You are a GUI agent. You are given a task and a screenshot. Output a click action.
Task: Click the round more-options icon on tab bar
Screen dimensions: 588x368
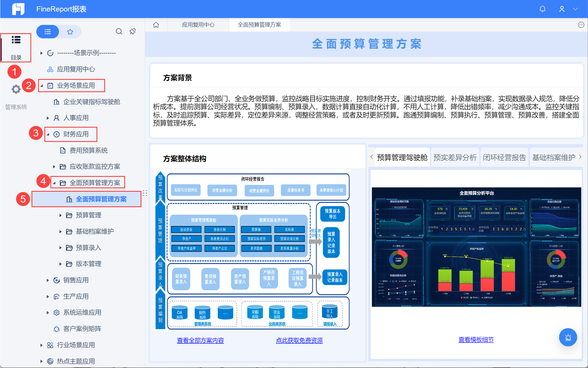point(581,25)
